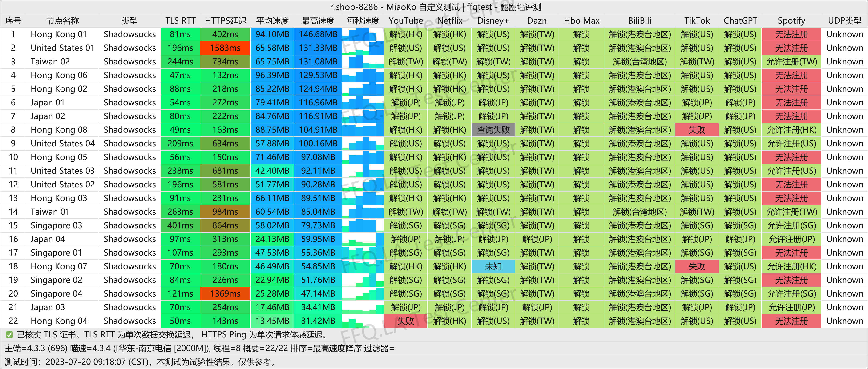Click the per-second speed chart for Singapore 03
The image size is (868, 369).
(x=363, y=225)
